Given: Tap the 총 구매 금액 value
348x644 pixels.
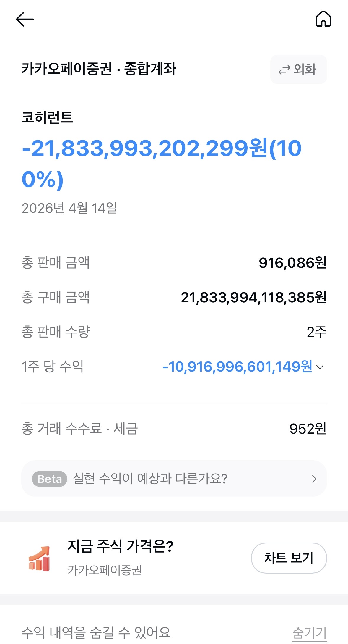Looking at the screenshot, I should (x=254, y=297).
